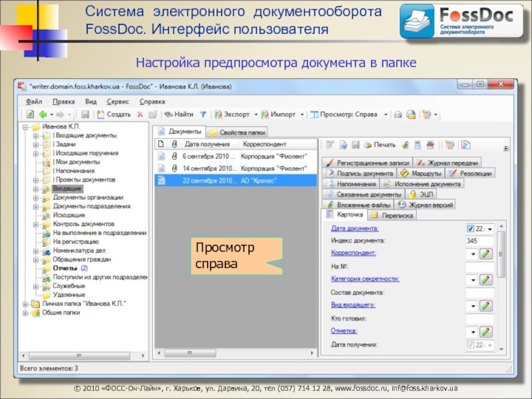Open the Журнал версий tab
Viewport: 532px width, 399px height.
(426, 205)
